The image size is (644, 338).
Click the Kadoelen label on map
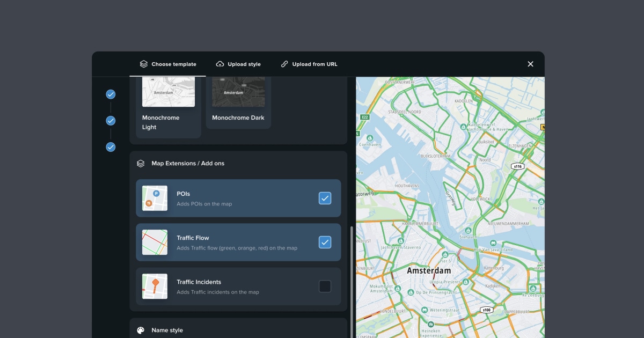click(464, 100)
